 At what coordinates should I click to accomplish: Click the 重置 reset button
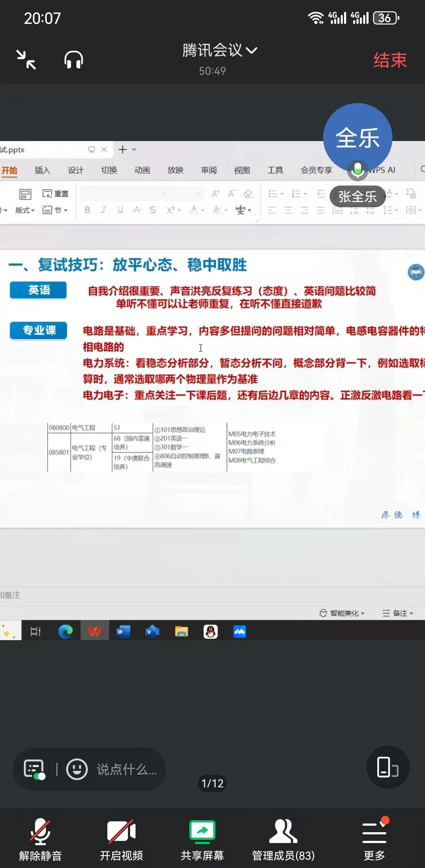(x=55, y=194)
